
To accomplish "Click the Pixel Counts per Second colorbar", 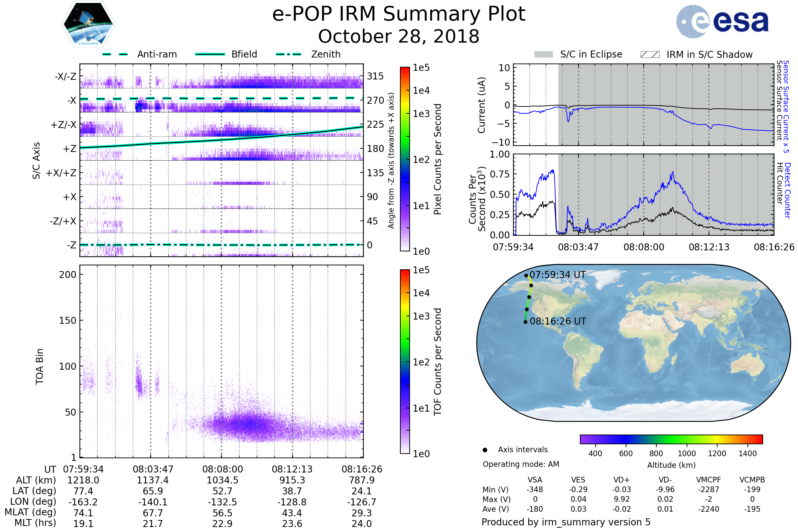I will click(x=405, y=159).
